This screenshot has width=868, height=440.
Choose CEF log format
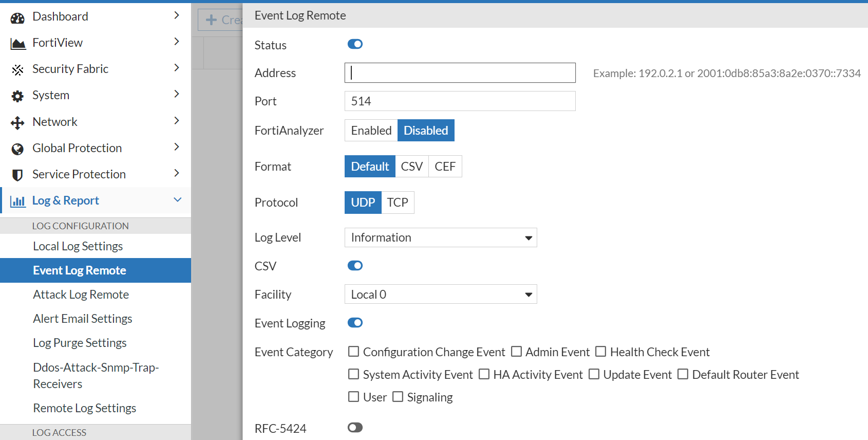[445, 167]
